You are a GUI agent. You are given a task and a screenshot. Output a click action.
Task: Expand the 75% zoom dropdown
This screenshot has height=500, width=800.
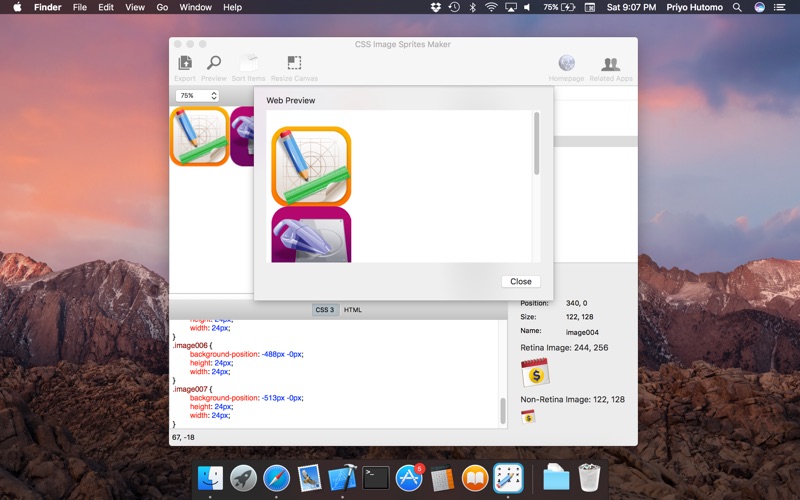click(x=197, y=96)
